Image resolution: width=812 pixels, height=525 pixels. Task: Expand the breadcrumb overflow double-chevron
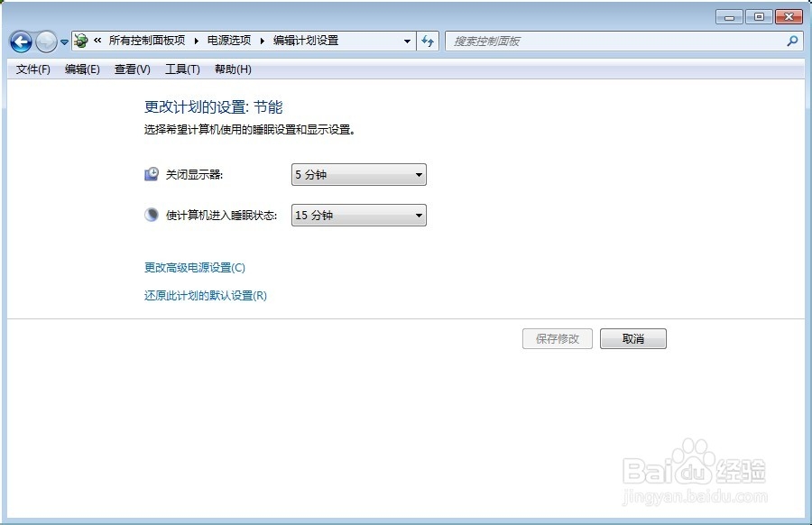click(97, 41)
